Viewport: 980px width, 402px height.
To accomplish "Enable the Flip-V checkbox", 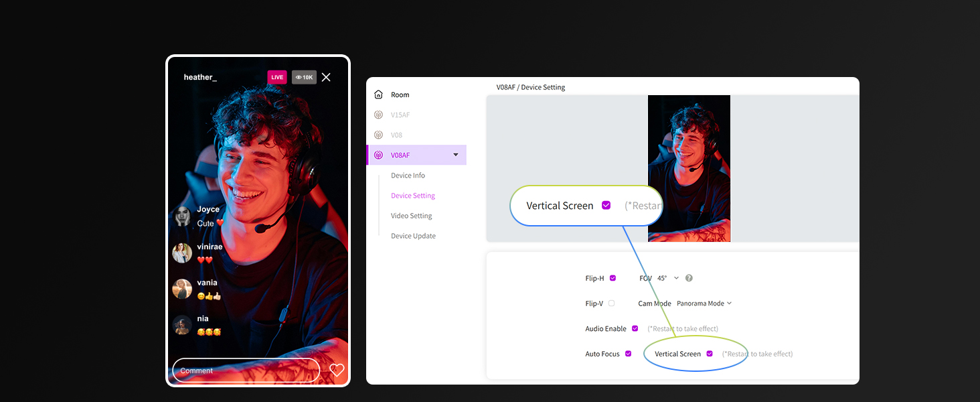I will coord(611,303).
